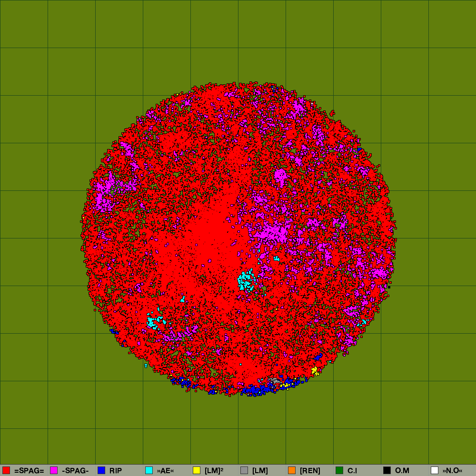
Task: Click the white »N.O« legend swatch
Action: click(435, 470)
